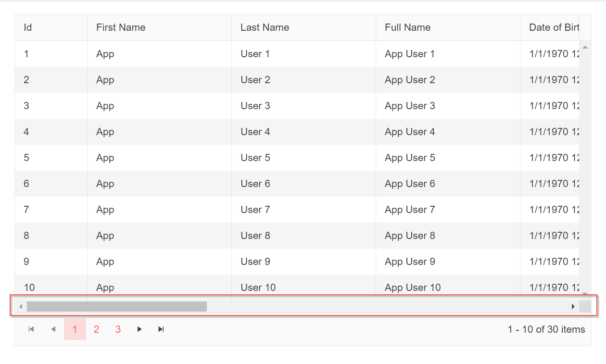The height and width of the screenshot is (364, 606).
Task: Click the Date of Birth column header
Action: point(554,27)
